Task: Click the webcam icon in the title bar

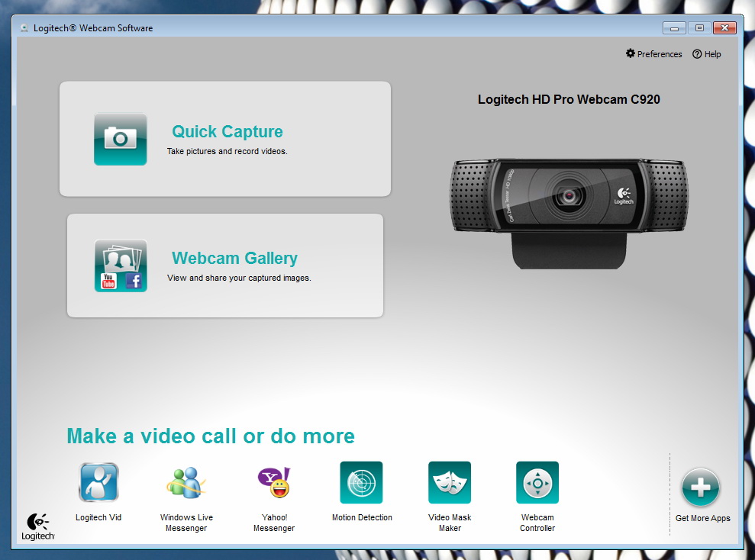Action: (24, 28)
